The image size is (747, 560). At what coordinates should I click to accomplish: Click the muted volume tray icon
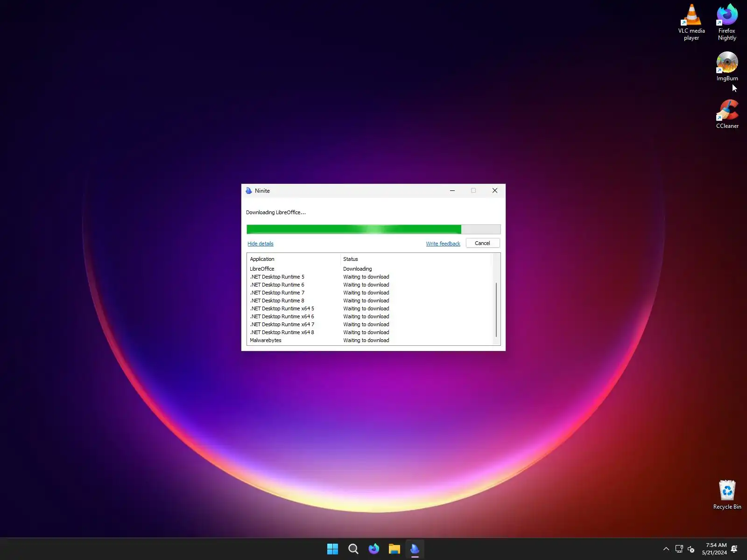pos(691,549)
